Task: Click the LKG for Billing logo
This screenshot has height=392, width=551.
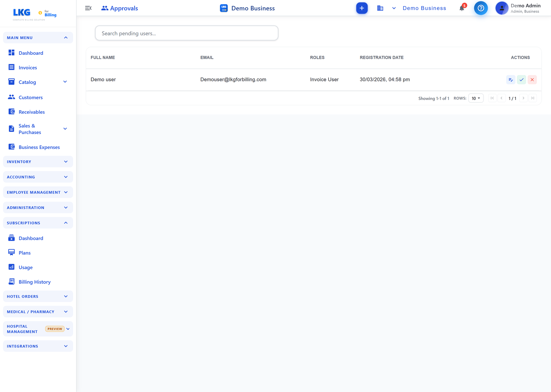Action: pos(34,14)
